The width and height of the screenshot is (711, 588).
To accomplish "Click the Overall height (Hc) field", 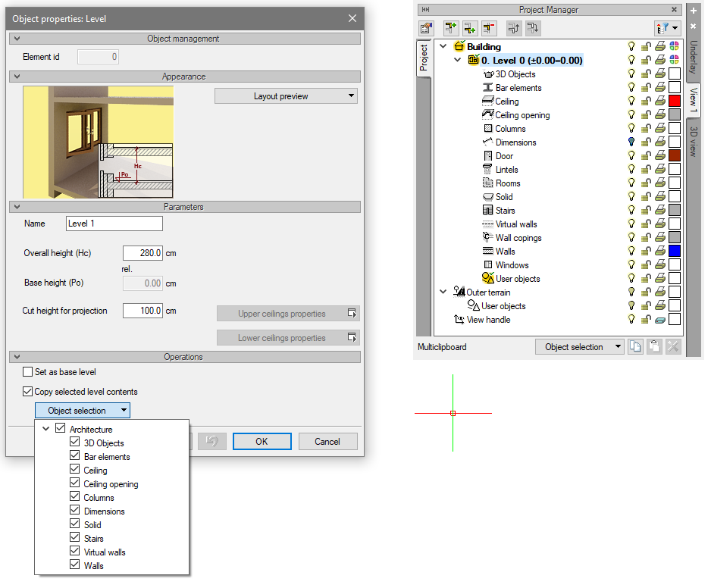I will click(143, 253).
